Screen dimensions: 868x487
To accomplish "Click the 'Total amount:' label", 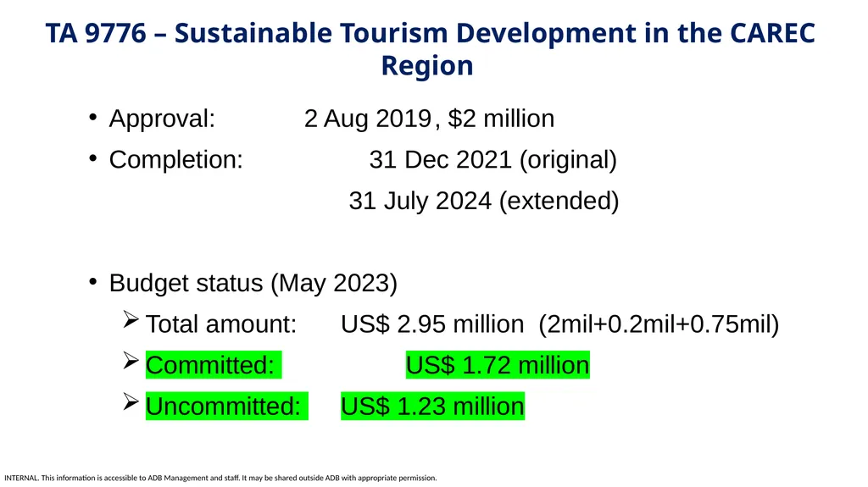I will tap(221, 324).
